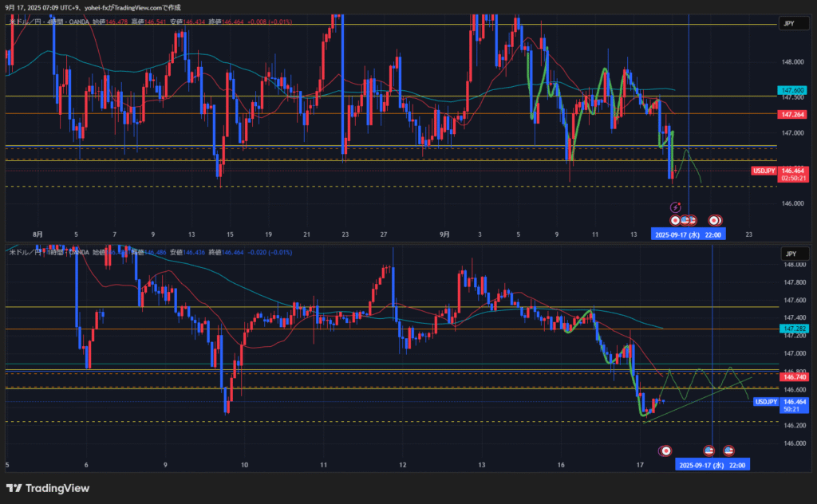The height and width of the screenshot is (504, 817).
Task: Select the red USDJPY label on the 4-hour chart
Action: point(764,171)
